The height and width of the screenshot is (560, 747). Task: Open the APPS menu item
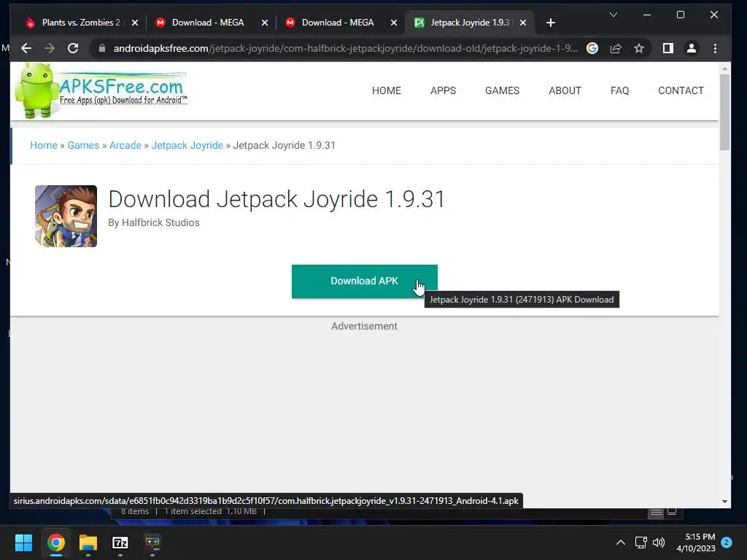(443, 90)
